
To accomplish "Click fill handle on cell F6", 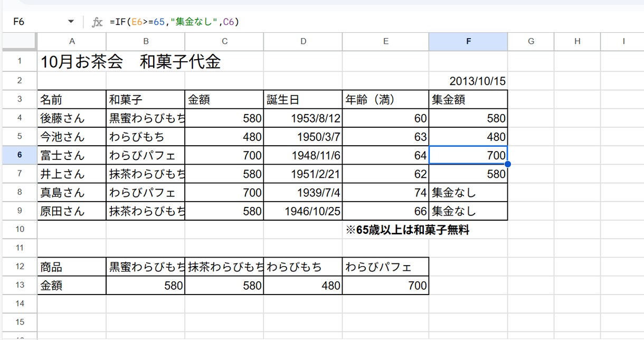I will tap(508, 164).
